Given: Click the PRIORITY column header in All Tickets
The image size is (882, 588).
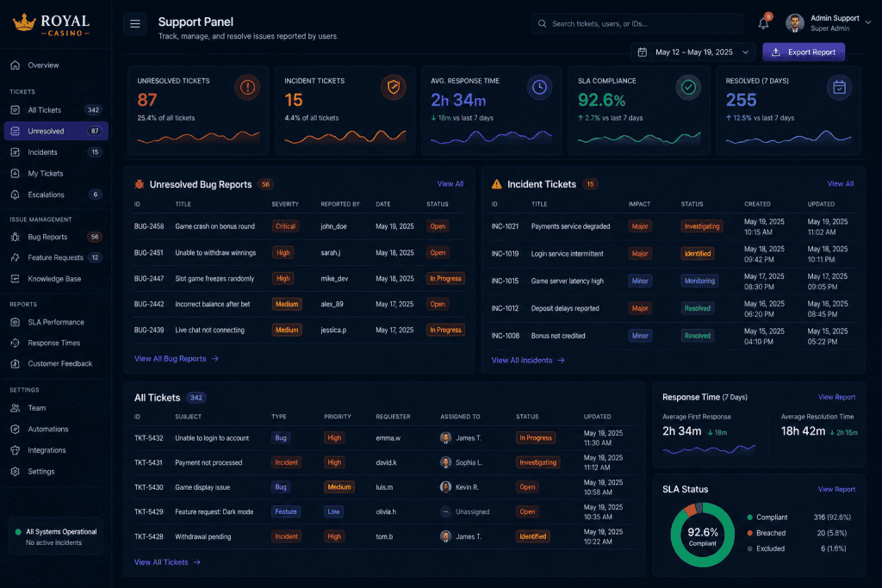Looking at the screenshot, I should pyautogui.click(x=338, y=417).
